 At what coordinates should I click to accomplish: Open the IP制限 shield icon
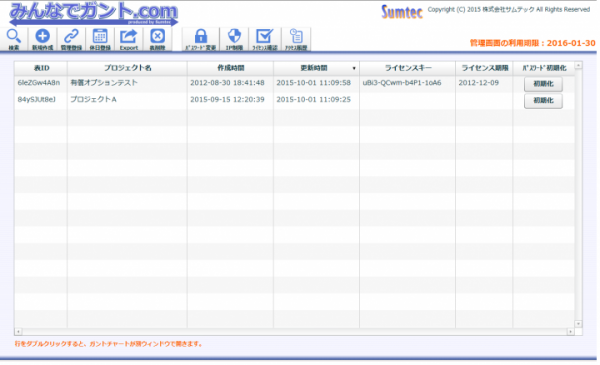(x=234, y=39)
